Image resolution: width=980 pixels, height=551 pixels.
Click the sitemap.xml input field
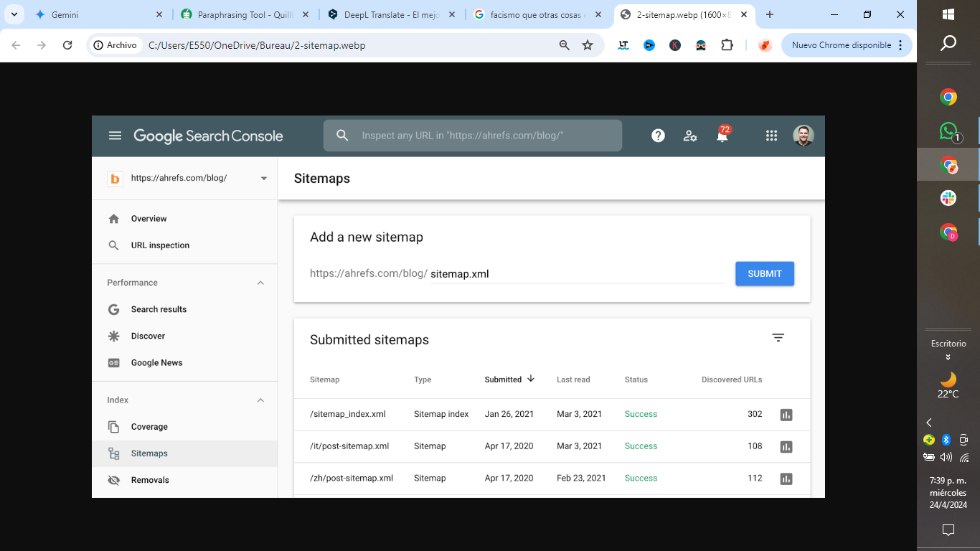[x=577, y=274]
